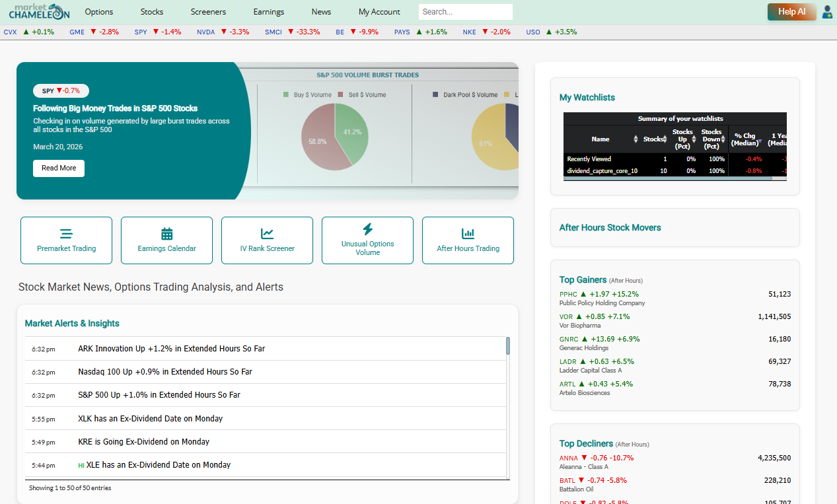Select the Unusual Options Volume lightning icon

[367, 229]
